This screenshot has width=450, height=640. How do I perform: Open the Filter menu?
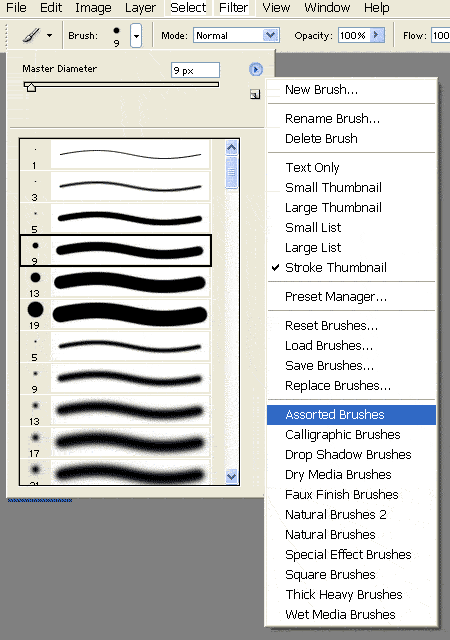click(233, 8)
